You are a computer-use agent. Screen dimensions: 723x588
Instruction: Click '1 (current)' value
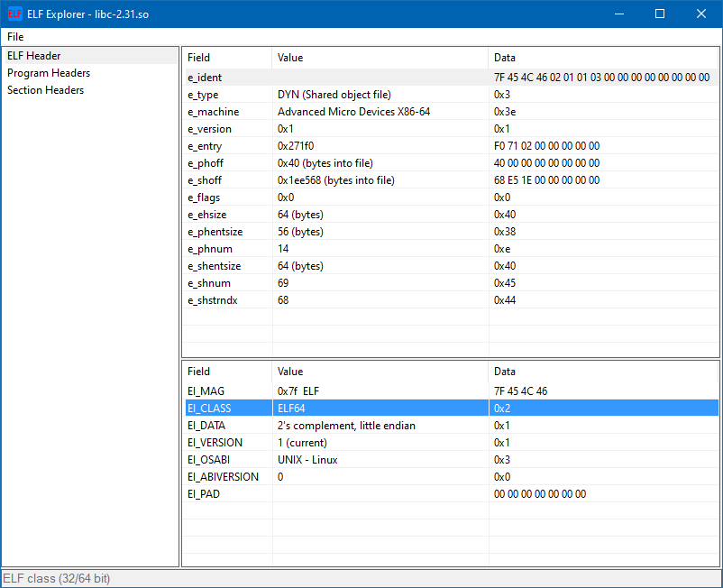(302, 443)
